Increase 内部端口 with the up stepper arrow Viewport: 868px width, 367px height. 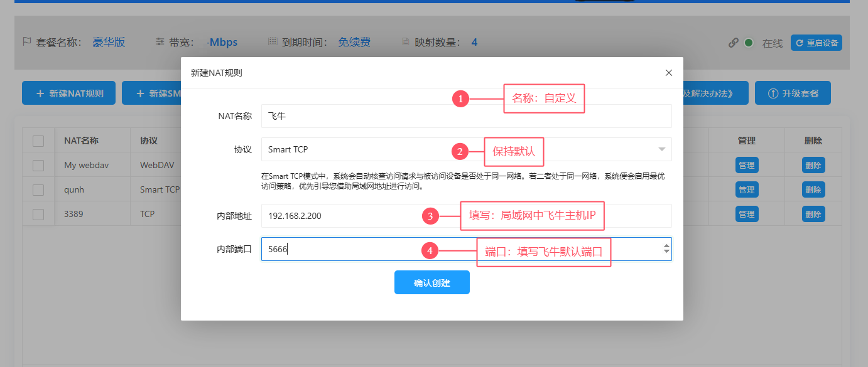(x=666, y=245)
